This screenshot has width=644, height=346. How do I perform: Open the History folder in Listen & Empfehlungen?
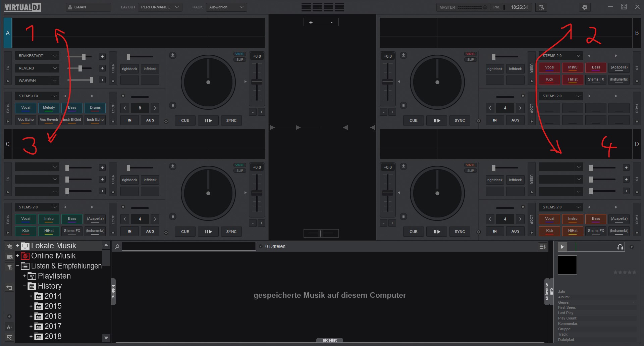click(50, 286)
